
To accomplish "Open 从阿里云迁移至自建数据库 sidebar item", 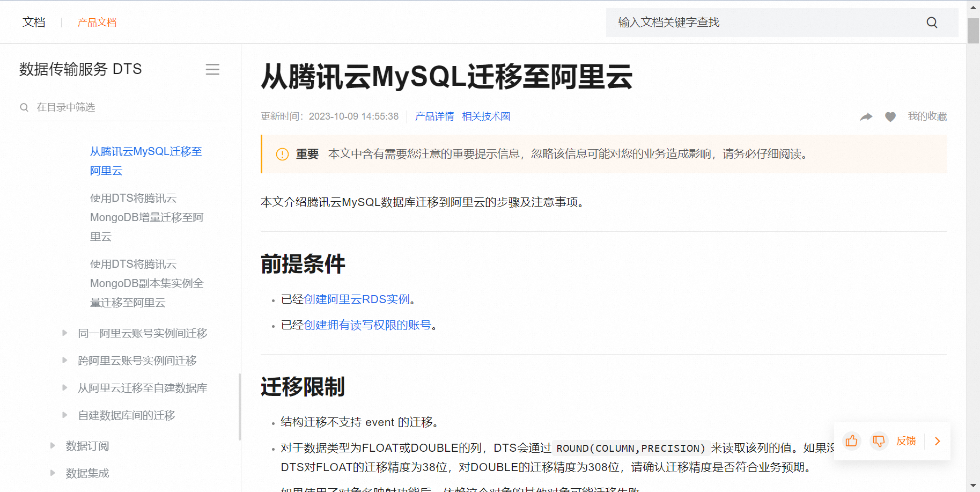I will pos(143,388).
